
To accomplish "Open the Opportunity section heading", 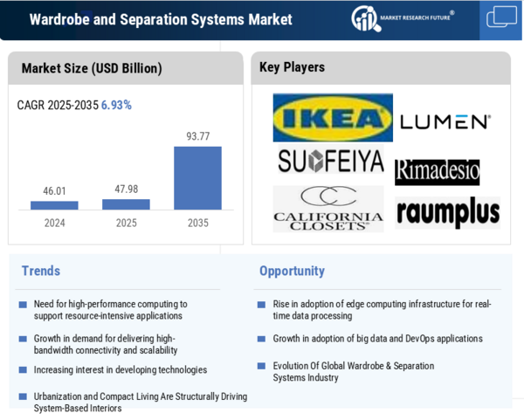I will click(292, 271).
